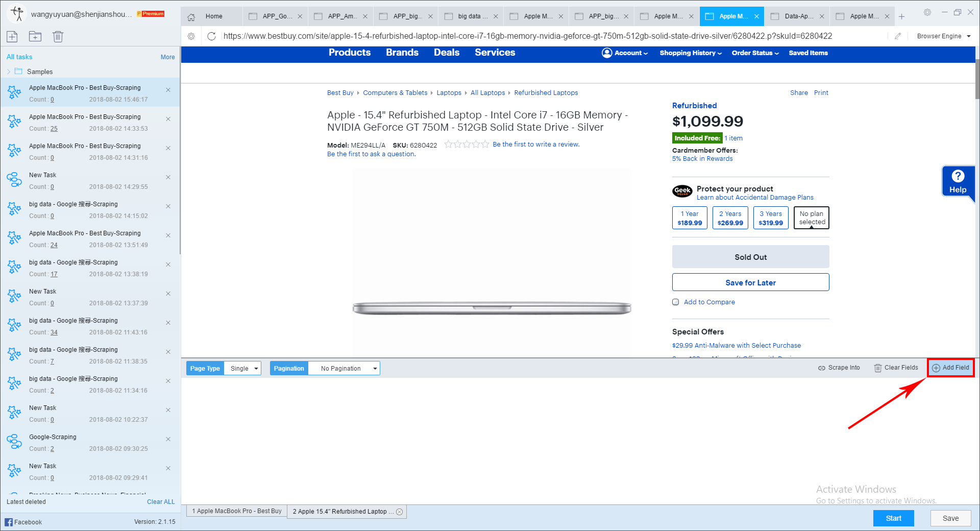Open the Browser Engine dropdown
Screen dimensions: 980x531
tap(944, 36)
